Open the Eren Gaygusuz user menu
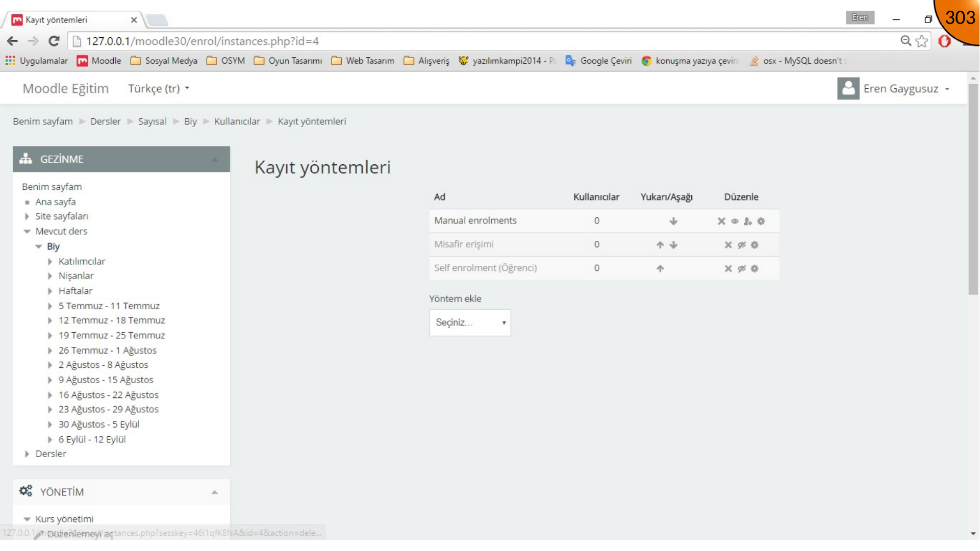Screen dimensions: 980x551 pos(906,89)
